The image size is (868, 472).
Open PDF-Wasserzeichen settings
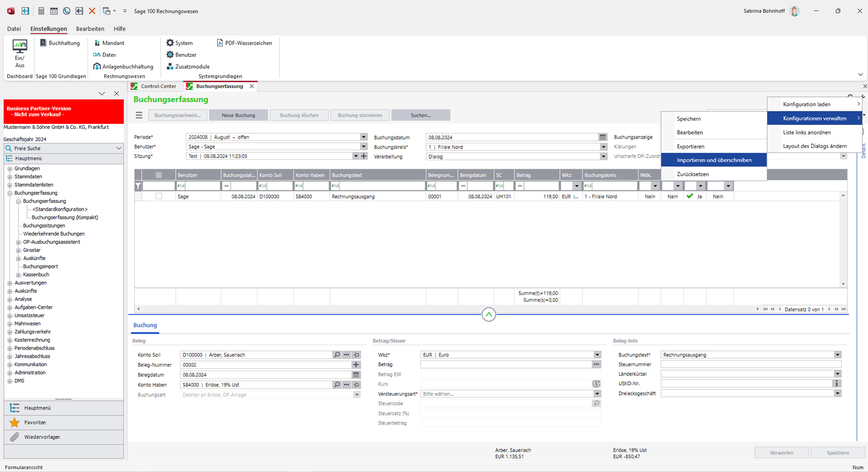click(245, 43)
